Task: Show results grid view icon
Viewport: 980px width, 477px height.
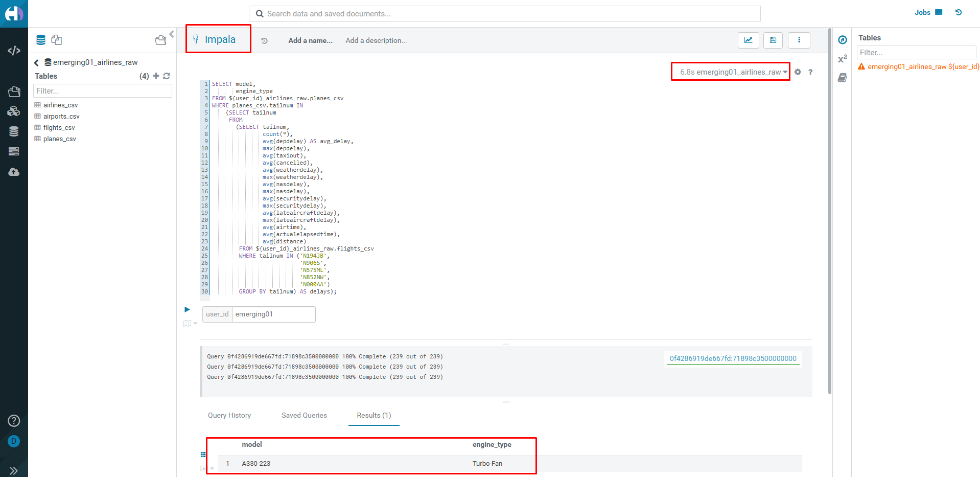Action: pyautogui.click(x=203, y=455)
